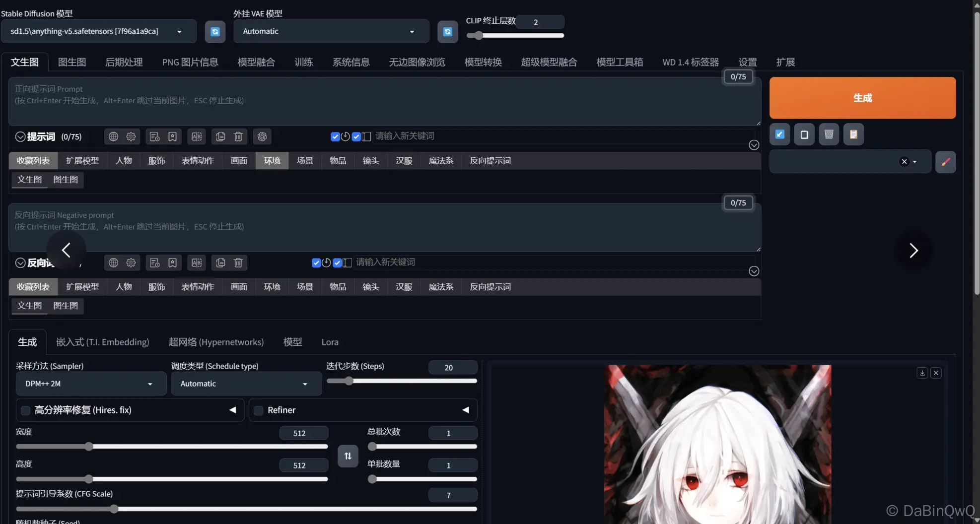Switch to the 图生图 main tab
Image resolution: width=980 pixels, height=524 pixels.
pyautogui.click(x=72, y=62)
